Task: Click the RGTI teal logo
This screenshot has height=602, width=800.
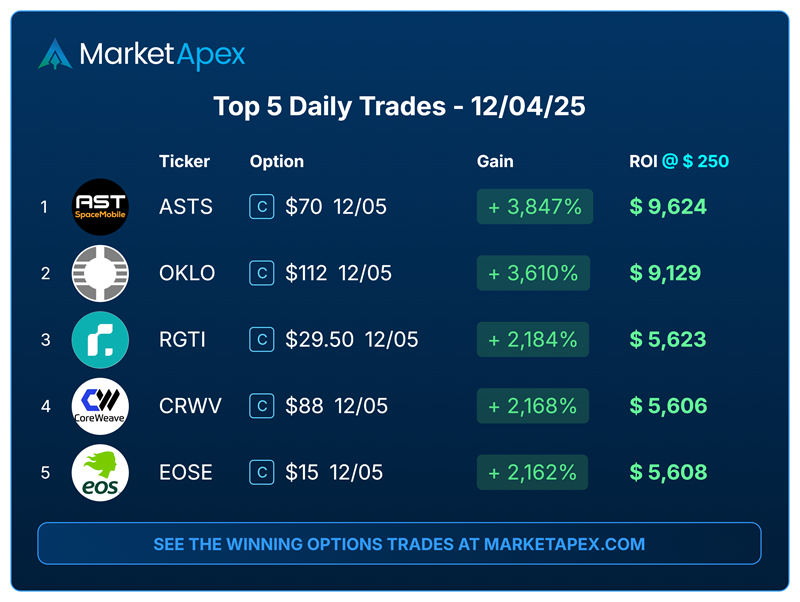Action: 100,340
